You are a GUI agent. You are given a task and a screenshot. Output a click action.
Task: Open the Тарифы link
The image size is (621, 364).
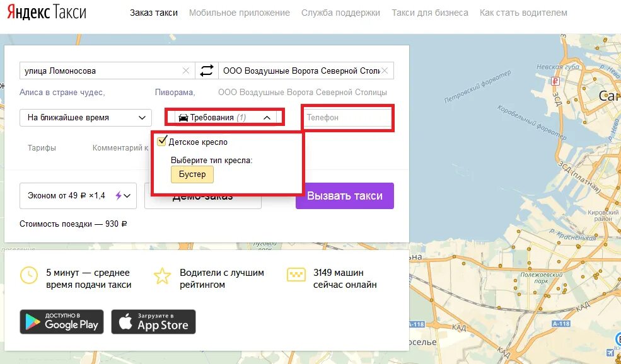(42, 147)
